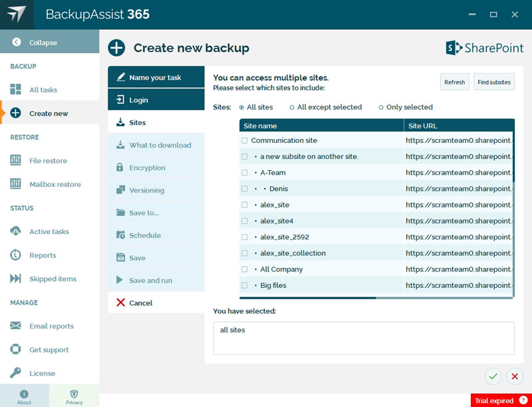The width and height of the screenshot is (532, 407).
Task: Click the pencil icon beside Name your task
Action: (x=120, y=77)
